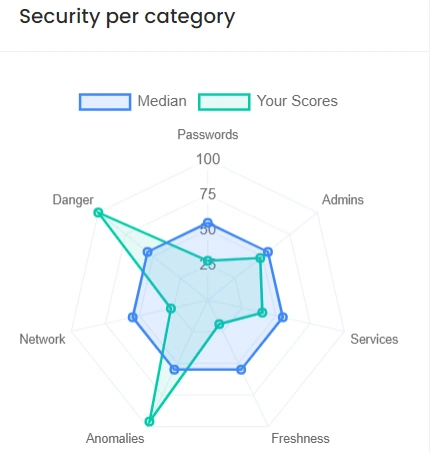Image resolution: width=430 pixels, height=453 pixels.
Task: Select the green Admins score point
Action: pyautogui.click(x=260, y=258)
